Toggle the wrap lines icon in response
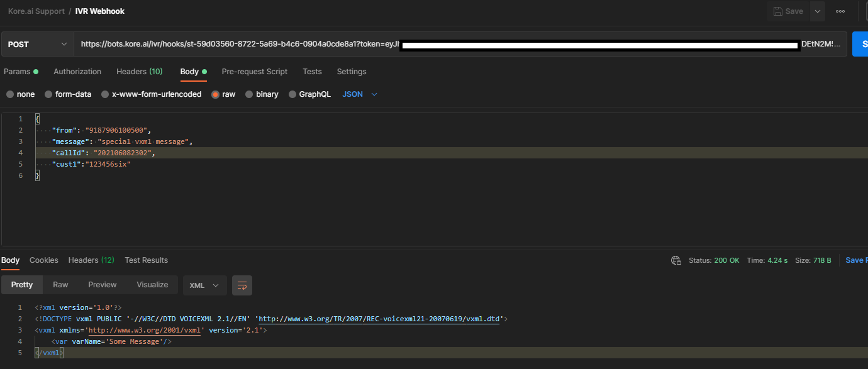868x369 pixels. [x=242, y=285]
